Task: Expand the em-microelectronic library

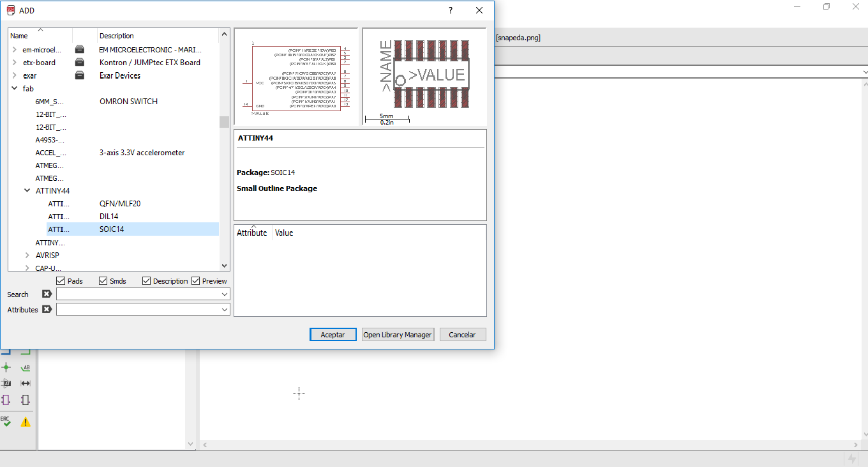Action: pos(15,49)
